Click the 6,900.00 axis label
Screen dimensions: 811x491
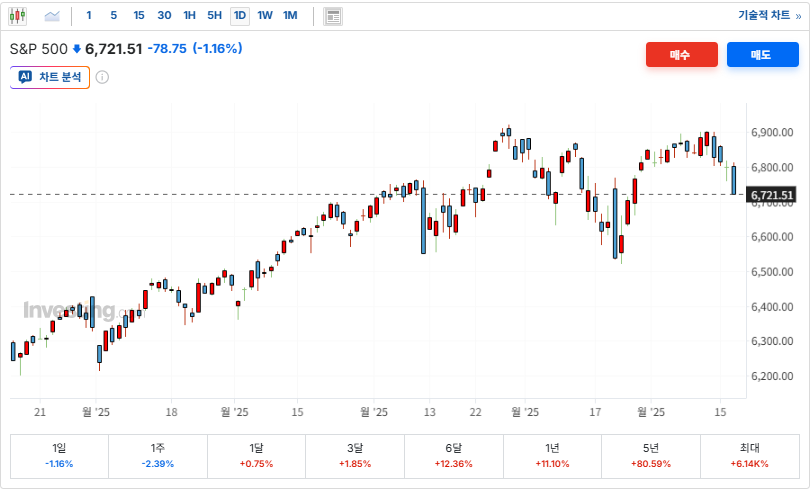[x=772, y=132]
